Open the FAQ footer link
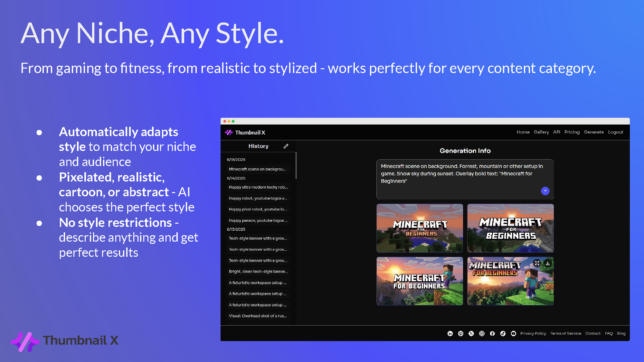644x362 pixels. (609, 334)
